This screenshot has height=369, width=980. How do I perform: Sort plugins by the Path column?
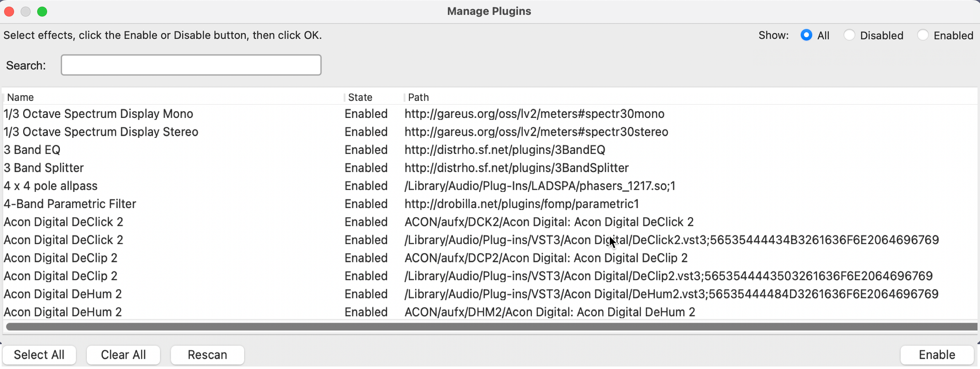click(418, 97)
